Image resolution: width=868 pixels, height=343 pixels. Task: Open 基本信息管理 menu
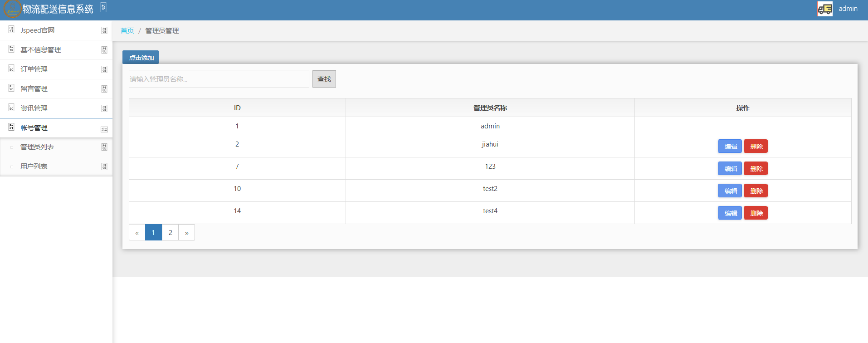[x=56, y=50]
